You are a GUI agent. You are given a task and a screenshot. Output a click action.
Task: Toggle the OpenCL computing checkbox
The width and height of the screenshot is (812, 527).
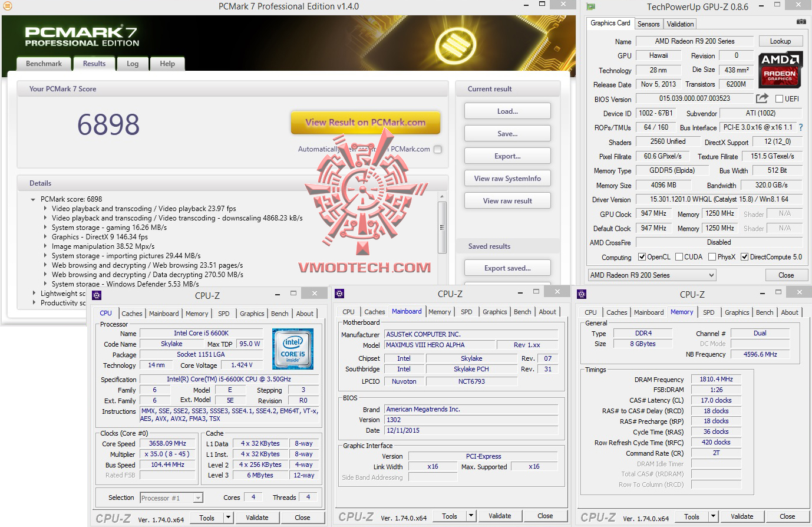pos(642,257)
